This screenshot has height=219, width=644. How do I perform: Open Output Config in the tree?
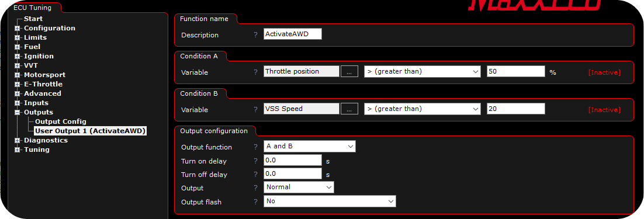coord(61,121)
